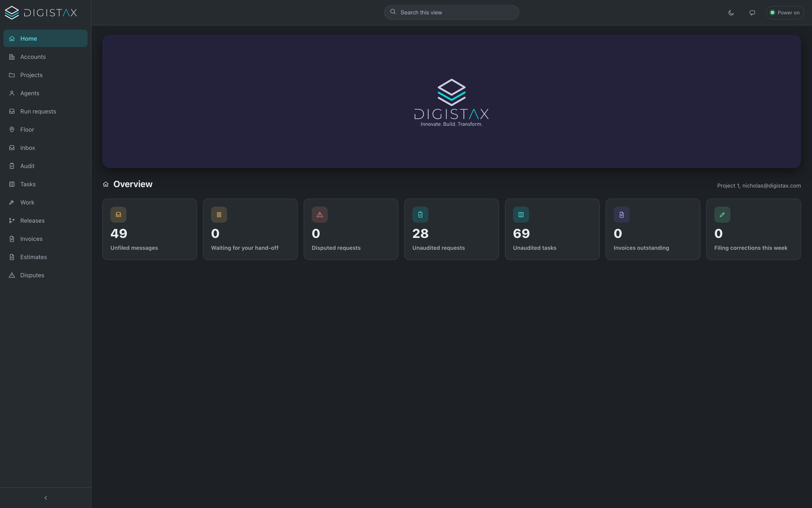The image size is (812, 508).
Task: Click the DIGISTAX logo in the sidebar header
Action: pos(41,13)
